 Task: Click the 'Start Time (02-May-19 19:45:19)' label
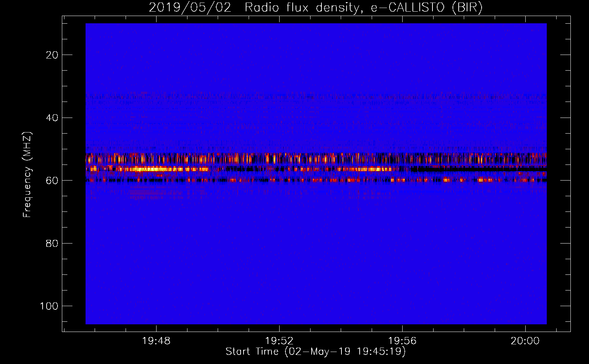[x=316, y=352]
